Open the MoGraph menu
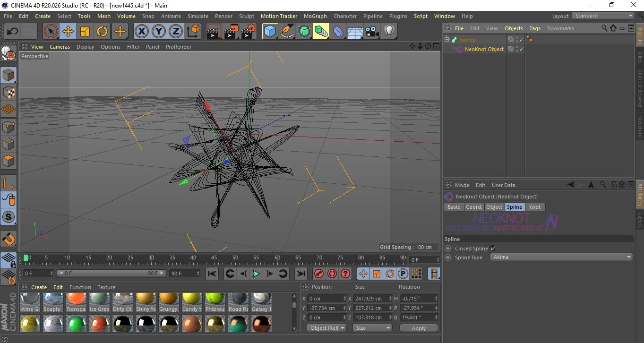This screenshot has width=644, height=343. tap(315, 16)
